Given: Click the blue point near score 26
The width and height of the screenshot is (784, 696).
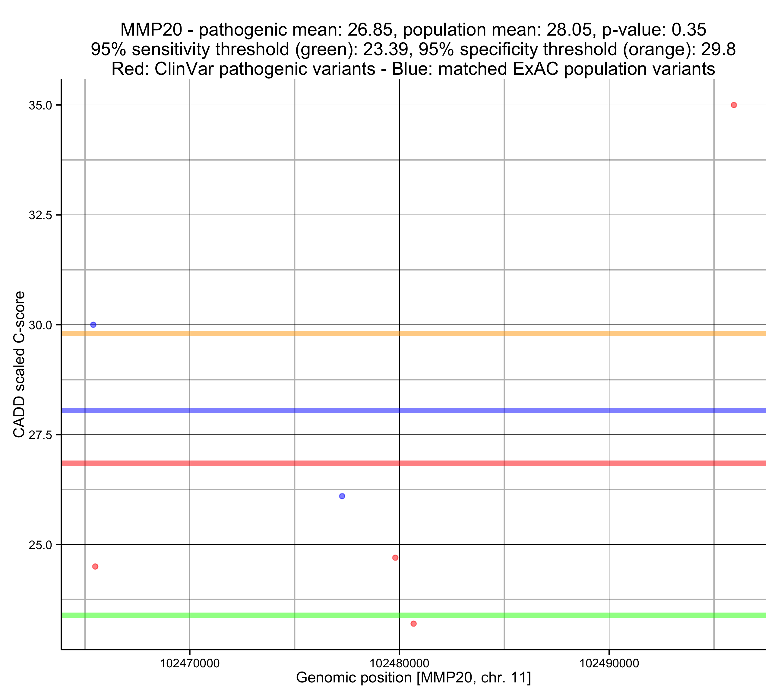Looking at the screenshot, I should pyautogui.click(x=342, y=496).
